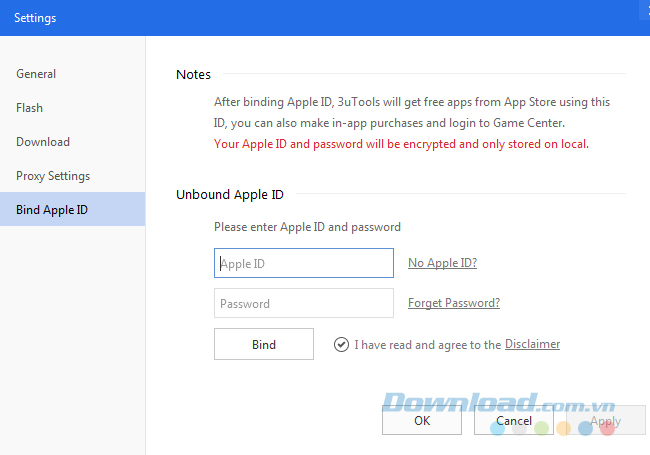
Task: Confirm settings with OK button
Action: [422, 421]
